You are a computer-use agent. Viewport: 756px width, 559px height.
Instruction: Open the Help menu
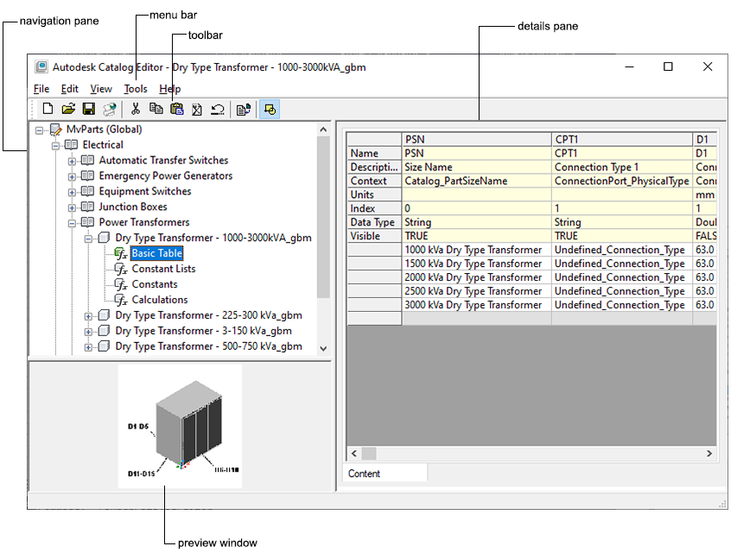[x=169, y=89]
